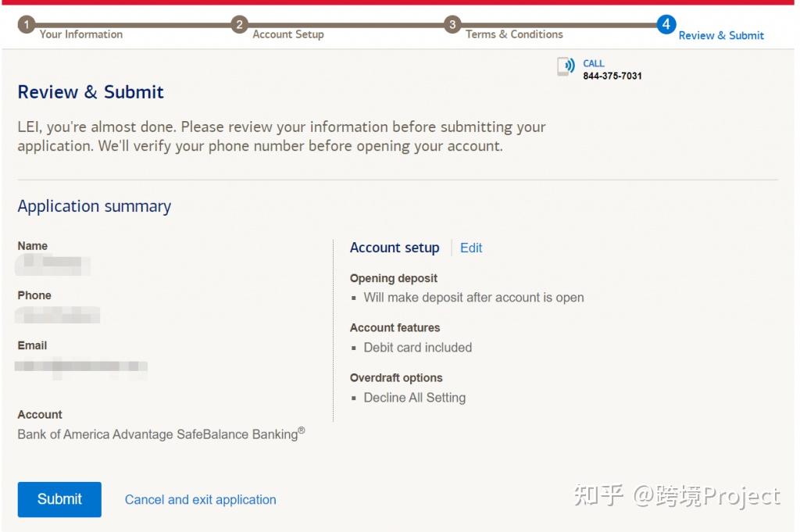Select the highlighted step 4 circle
Image resolution: width=800 pixels, height=532 pixels.
(x=666, y=24)
